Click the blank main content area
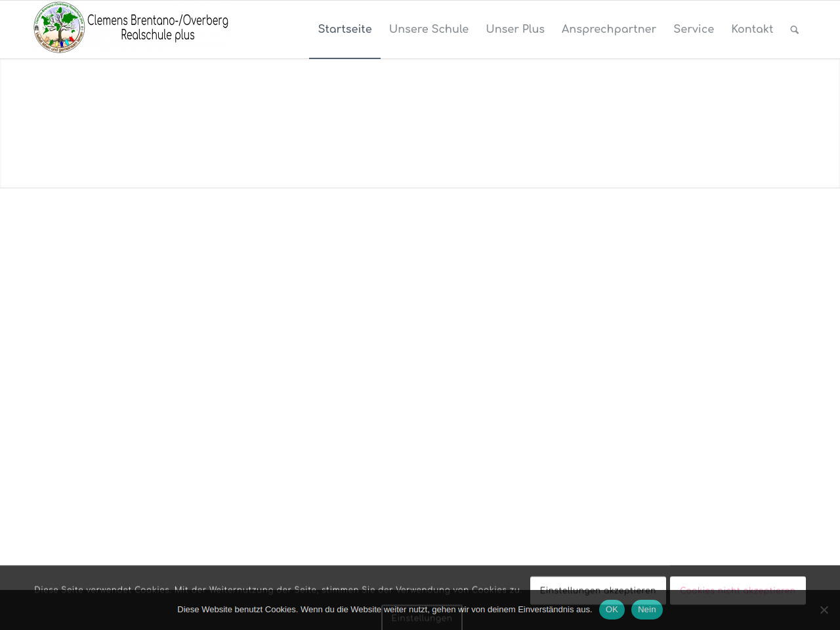This screenshot has height=630, width=840. [420, 374]
